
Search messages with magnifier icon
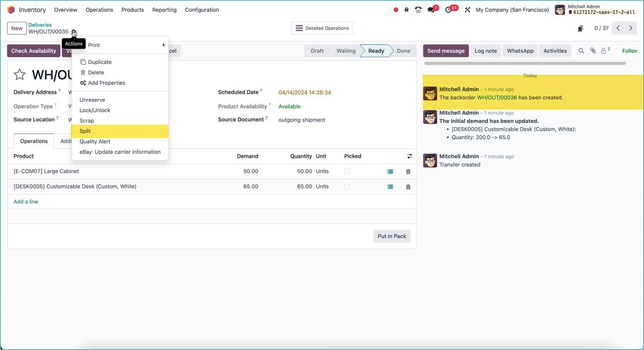pyautogui.click(x=581, y=51)
